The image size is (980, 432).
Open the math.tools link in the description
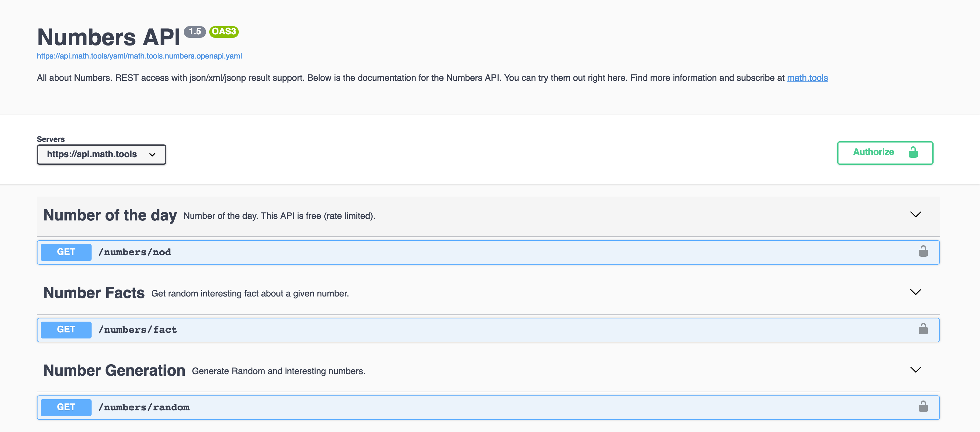pyautogui.click(x=807, y=78)
